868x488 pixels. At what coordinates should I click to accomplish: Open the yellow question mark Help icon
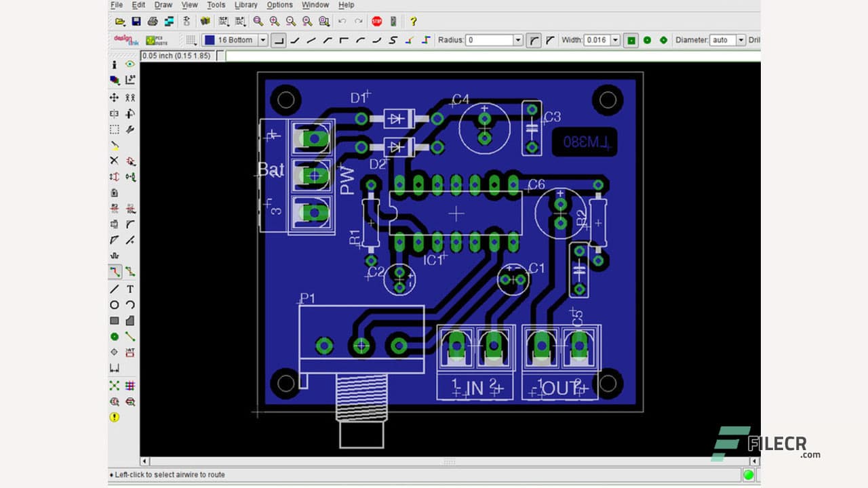413,22
